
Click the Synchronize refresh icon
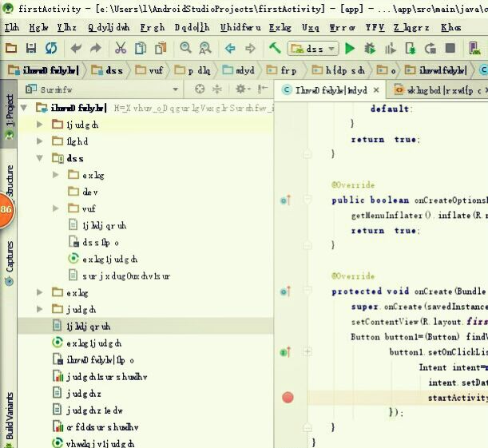tap(51, 49)
